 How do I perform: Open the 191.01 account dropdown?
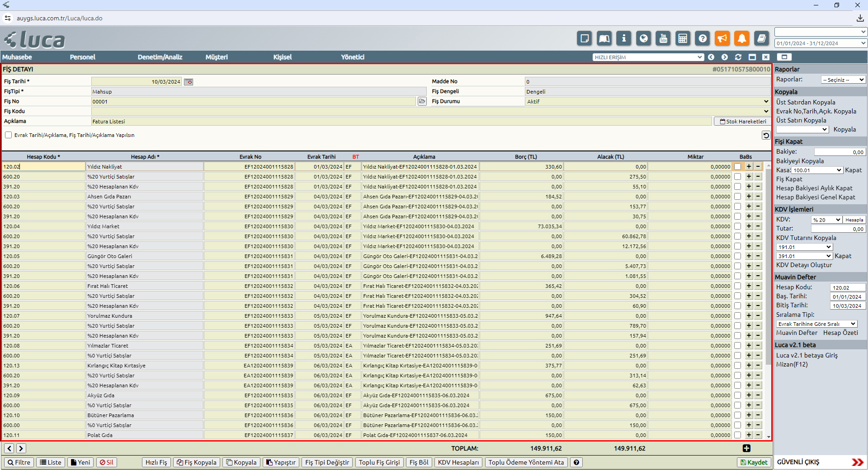pyautogui.click(x=804, y=247)
